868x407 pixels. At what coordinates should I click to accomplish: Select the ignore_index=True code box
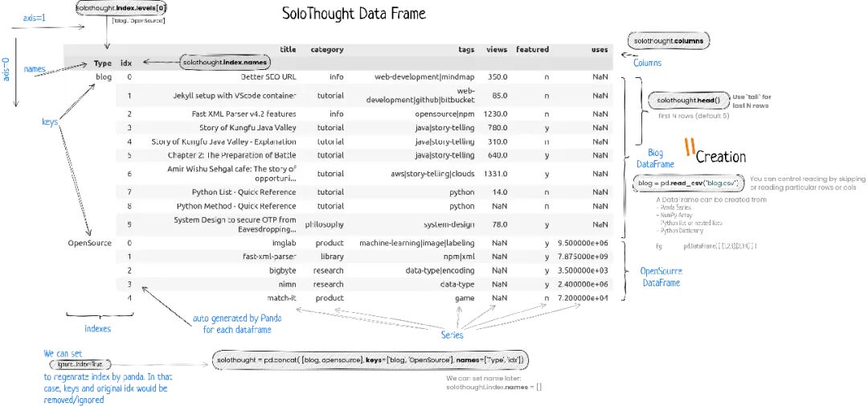pos(81,365)
